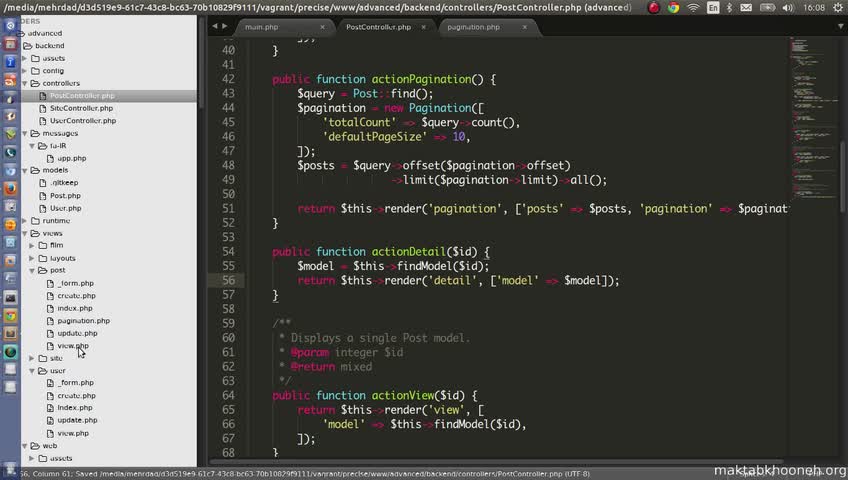Open the Trash icon in the launcher
The image size is (848, 480).
click(x=10, y=468)
